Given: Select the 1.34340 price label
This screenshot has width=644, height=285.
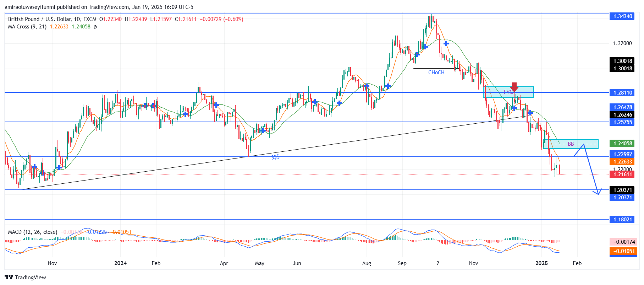Looking at the screenshot, I should click(623, 16).
